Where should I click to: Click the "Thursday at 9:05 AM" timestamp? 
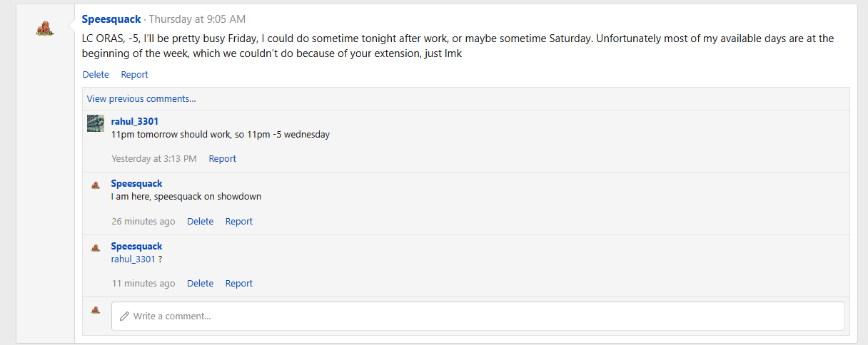coord(197,19)
